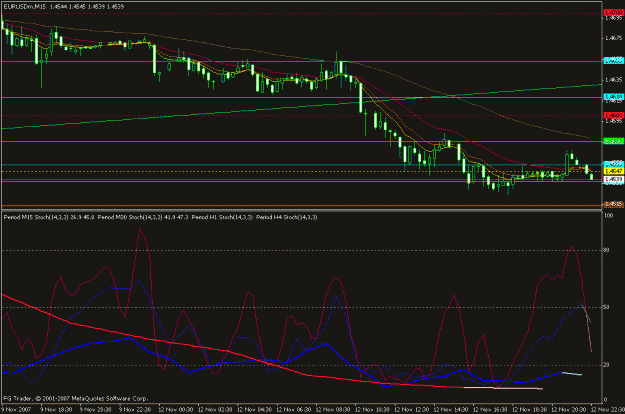Click the orange 1.4515 price label
This screenshot has height=414, width=625.
(614, 204)
